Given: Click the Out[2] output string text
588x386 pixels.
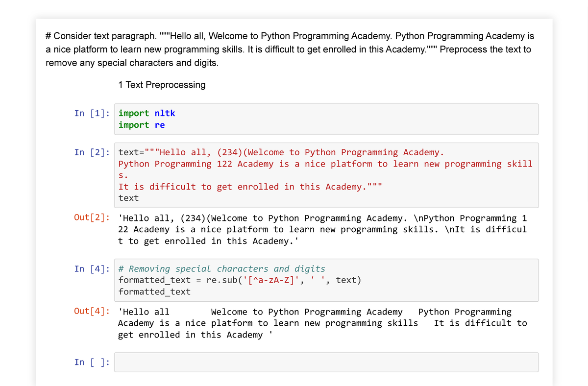Looking at the screenshot, I should pyautogui.click(x=322, y=229).
